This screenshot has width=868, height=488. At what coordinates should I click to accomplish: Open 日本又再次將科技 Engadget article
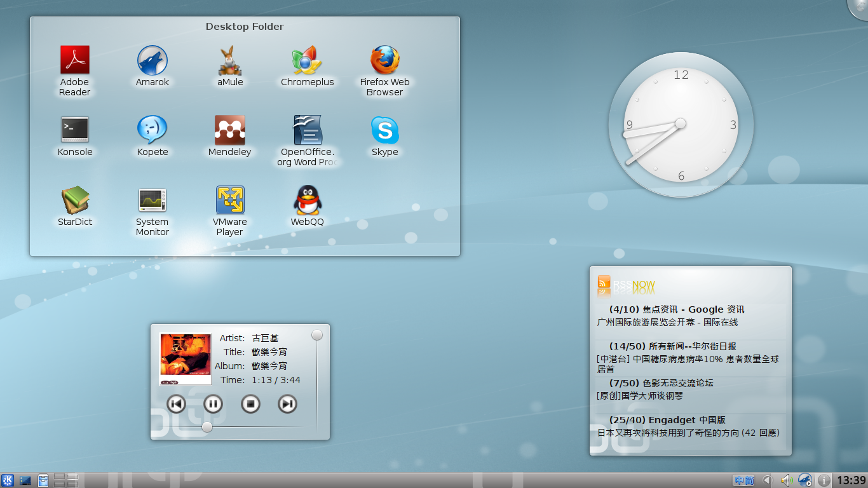click(688, 433)
